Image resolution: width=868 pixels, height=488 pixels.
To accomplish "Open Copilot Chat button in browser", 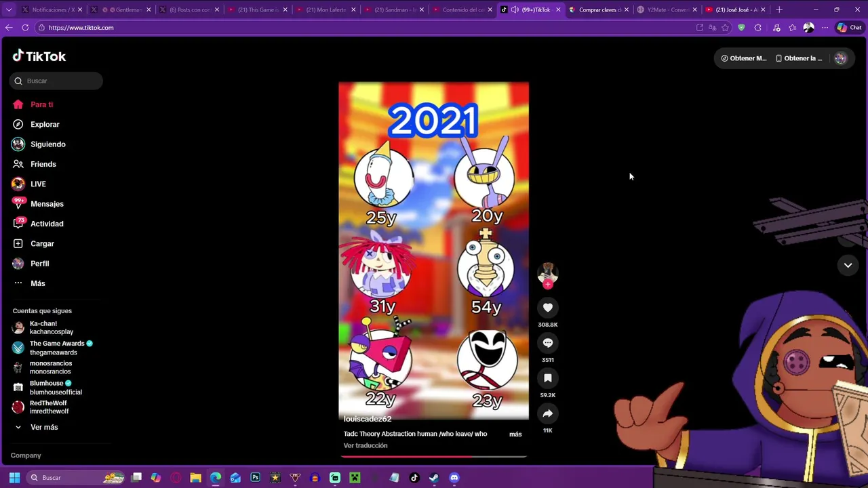I will pos(849,28).
